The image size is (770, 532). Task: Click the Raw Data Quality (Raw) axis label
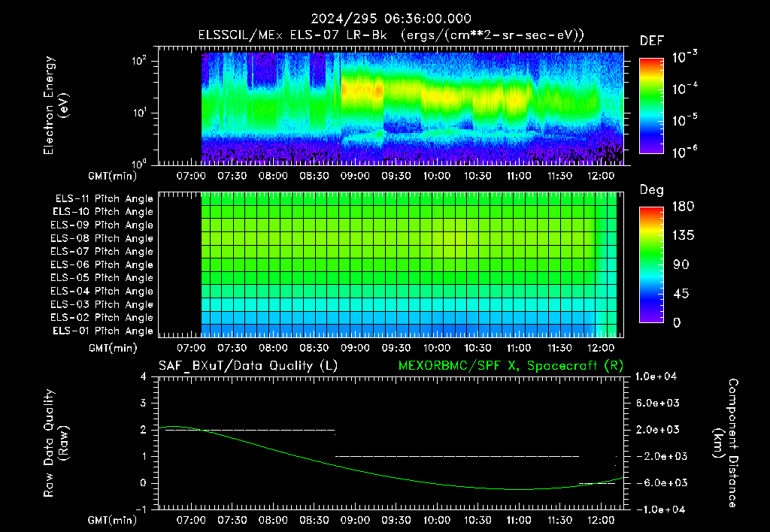(56, 443)
